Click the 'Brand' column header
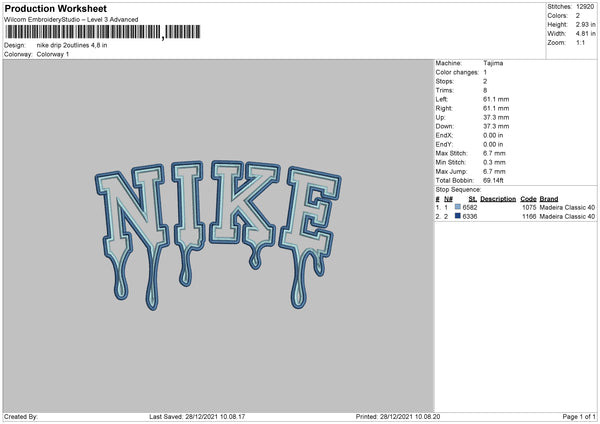Viewport: 600px width, 424px height. click(549, 199)
